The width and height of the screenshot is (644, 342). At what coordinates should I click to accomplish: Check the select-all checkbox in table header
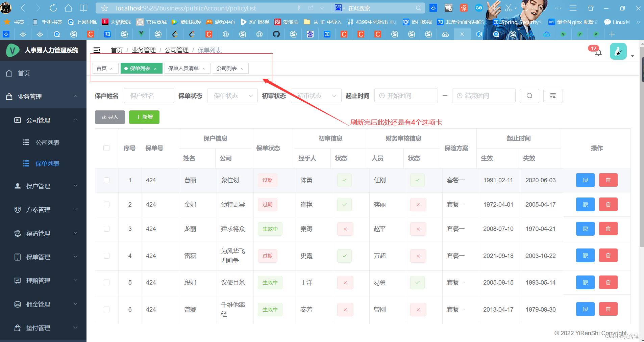[106, 148]
